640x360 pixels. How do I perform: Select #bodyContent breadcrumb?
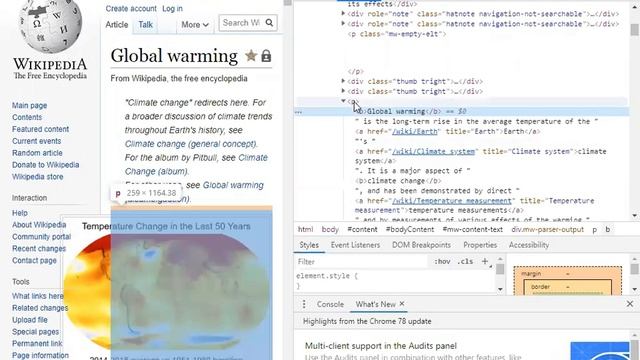click(x=410, y=229)
